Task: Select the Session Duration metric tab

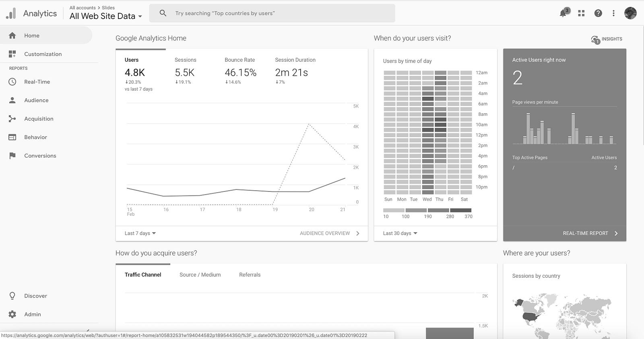Action: point(295,71)
